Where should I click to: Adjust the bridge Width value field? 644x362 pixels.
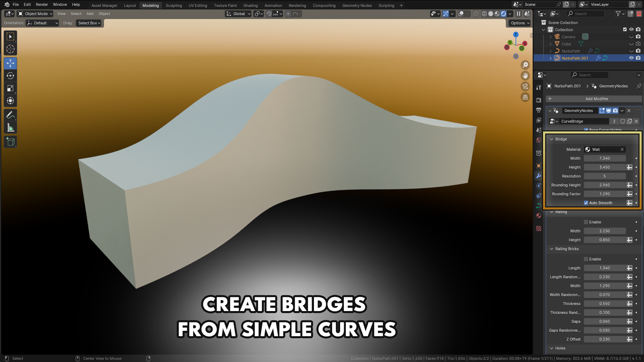tap(605, 159)
